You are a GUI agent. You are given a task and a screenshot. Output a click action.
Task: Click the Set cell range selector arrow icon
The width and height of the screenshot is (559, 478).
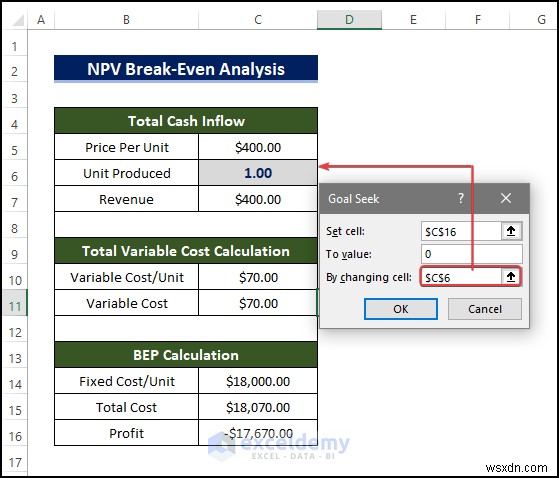(511, 231)
